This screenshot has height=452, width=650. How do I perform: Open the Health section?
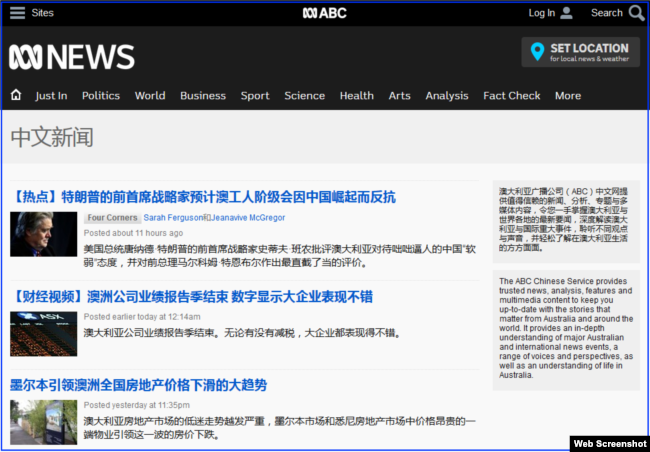(357, 96)
